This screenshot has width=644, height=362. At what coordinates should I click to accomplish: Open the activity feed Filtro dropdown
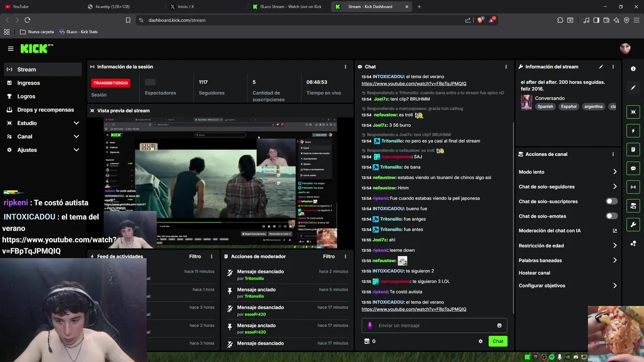click(x=195, y=256)
